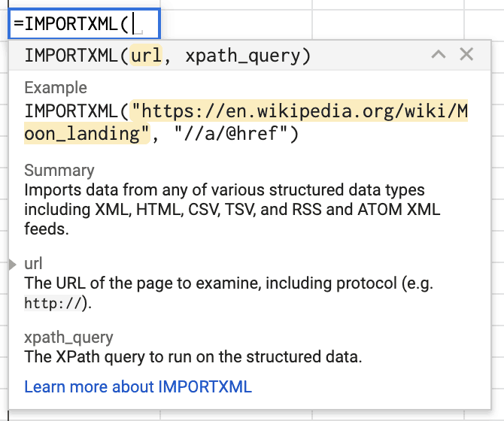
Task: Click the Summary section heading
Action: pos(59,170)
